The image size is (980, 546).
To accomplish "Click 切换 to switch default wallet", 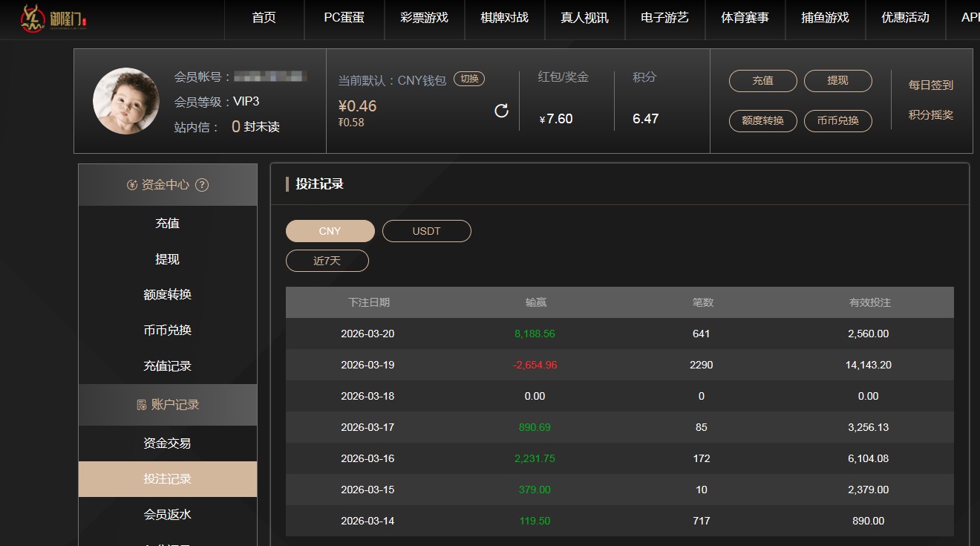I will click(x=469, y=79).
